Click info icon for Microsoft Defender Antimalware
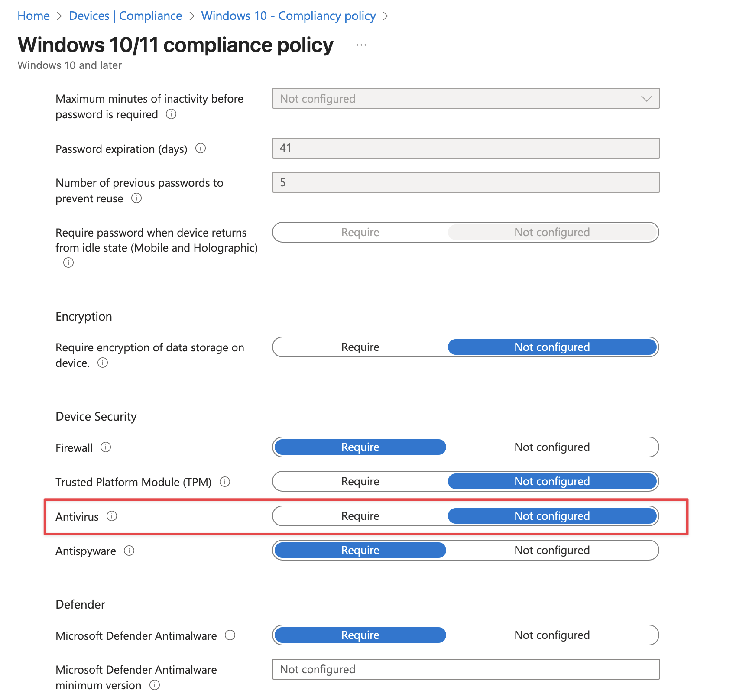This screenshot has height=700, width=733. (230, 635)
